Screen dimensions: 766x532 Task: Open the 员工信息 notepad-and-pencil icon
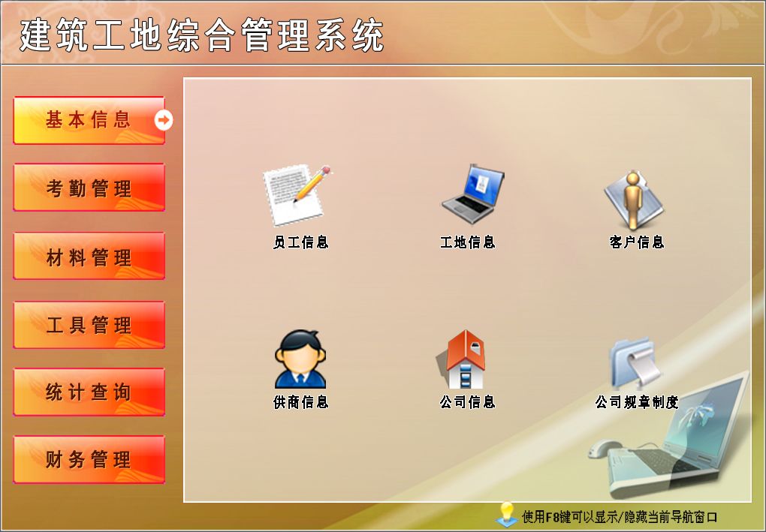coord(297,195)
